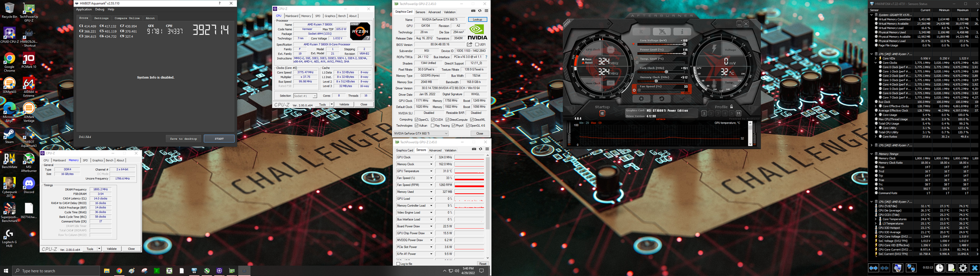Open GPU Clock sensor dropdown in GPU-Z
Image resolution: width=980 pixels, height=276 pixels.
pos(431,157)
